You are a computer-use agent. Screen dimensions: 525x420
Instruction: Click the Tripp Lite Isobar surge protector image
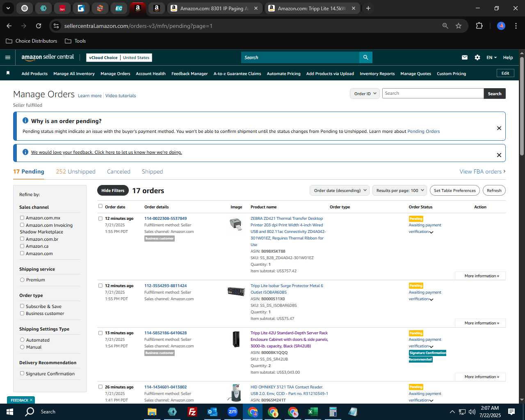point(236,291)
